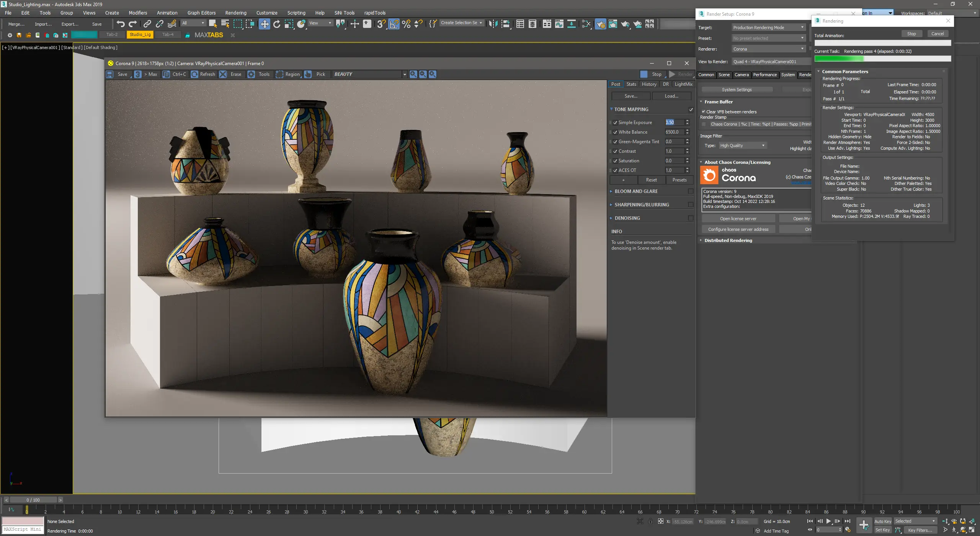Image resolution: width=980 pixels, height=536 pixels.
Task: Open the BEAUTY render element dropdown
Action: click(404, 74)
